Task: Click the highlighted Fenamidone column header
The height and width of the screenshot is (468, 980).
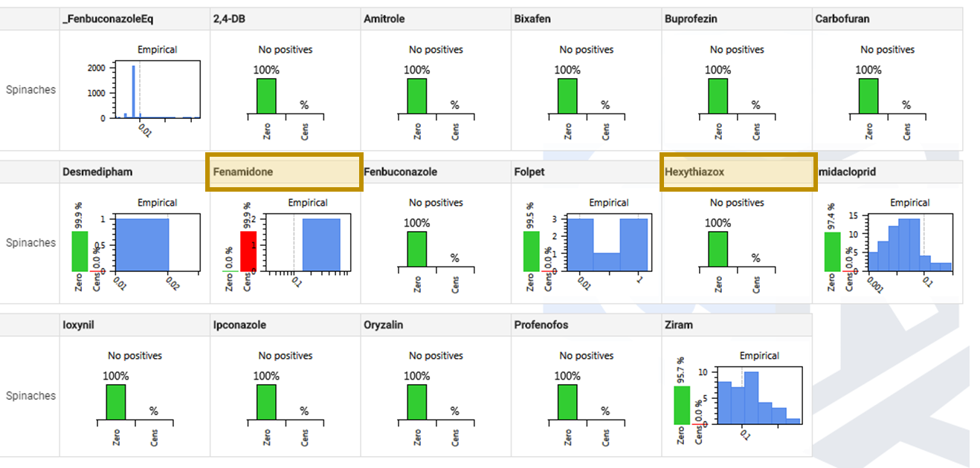Action: [x=283, y=172]
